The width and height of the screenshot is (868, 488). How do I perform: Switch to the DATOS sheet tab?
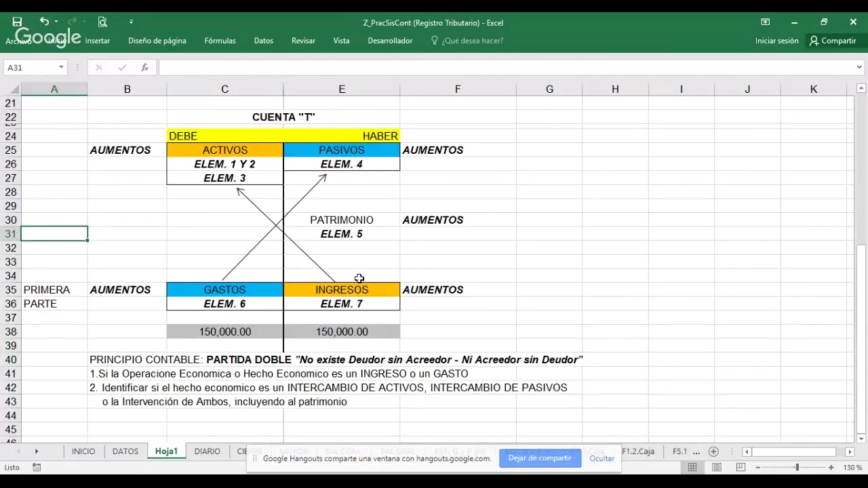click(125, 451)
